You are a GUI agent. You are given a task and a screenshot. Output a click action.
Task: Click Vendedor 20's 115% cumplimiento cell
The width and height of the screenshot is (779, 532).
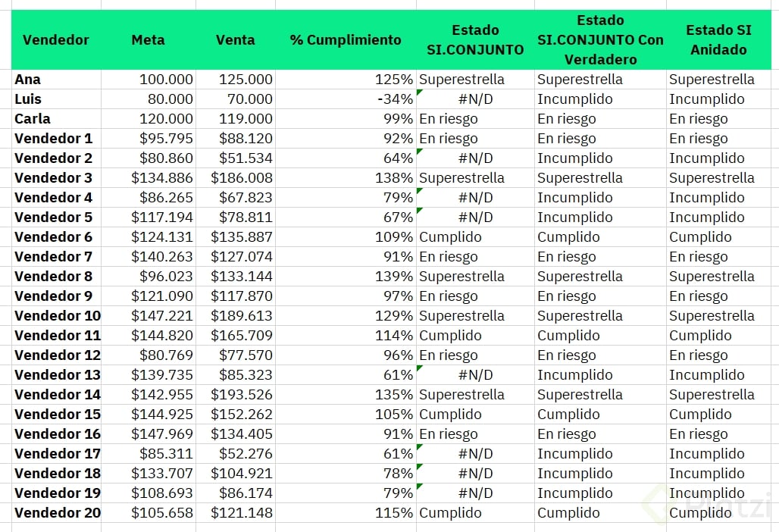[x=346, y=512]
